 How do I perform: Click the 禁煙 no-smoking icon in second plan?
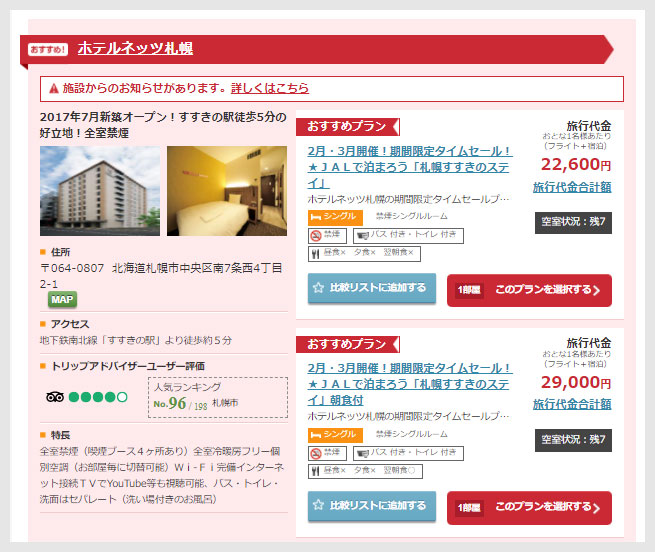point(316,453)
